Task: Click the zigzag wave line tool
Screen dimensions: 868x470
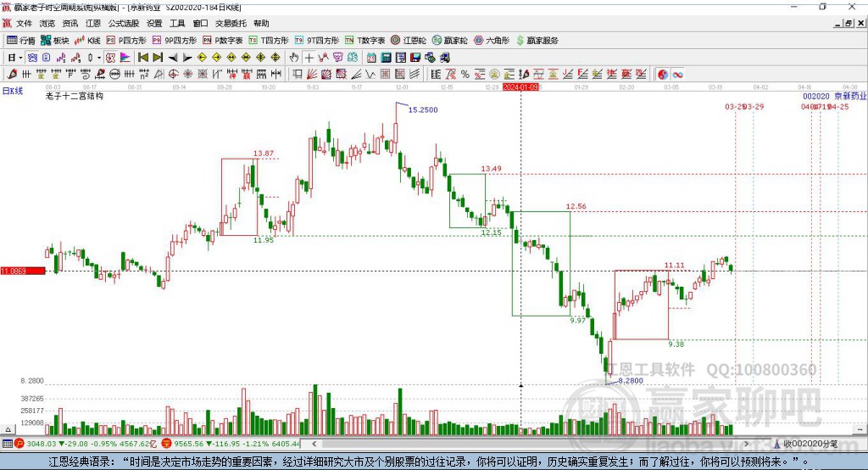Action: click(x=370, y=75)
